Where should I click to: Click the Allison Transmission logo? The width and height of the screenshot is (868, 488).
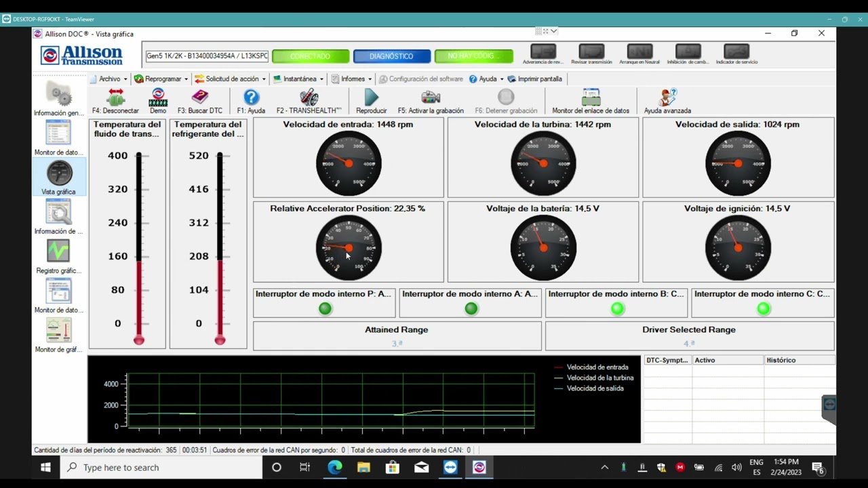coord(81,55)
